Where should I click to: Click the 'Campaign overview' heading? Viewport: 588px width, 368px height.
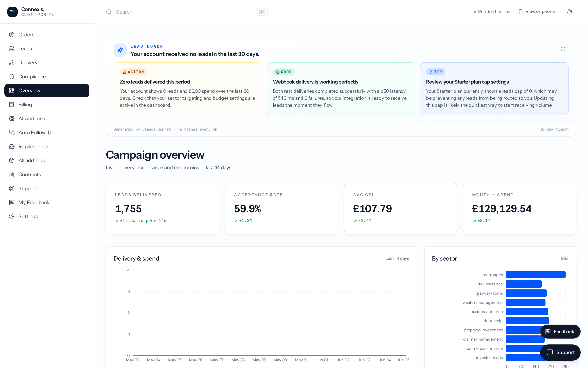pyautogui.click(x=155, y=155)
